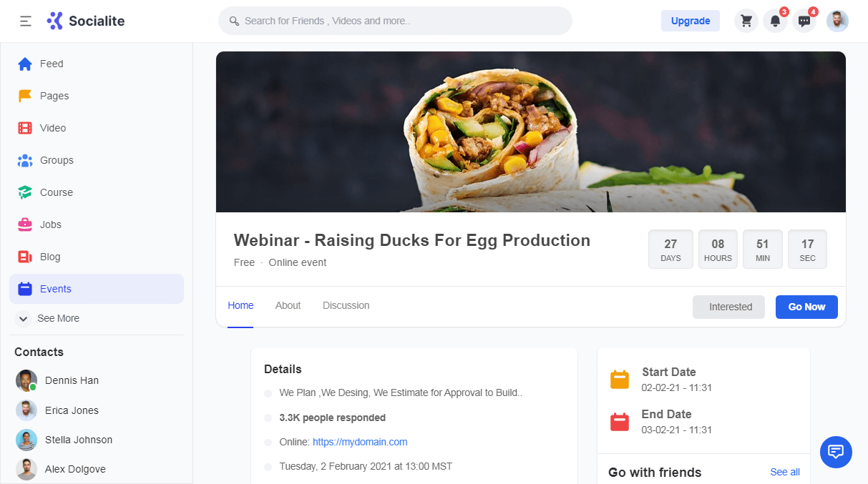The height and width of the screenshot is (484, 868).
Task: Switch to the About tab
Action: pyautogui.click(x=288, y=305)
